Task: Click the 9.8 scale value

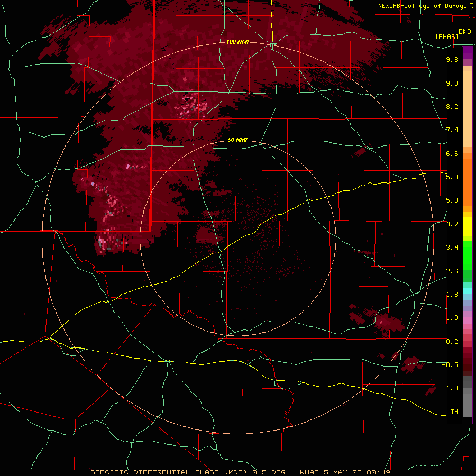Action: pyautogui.click(x=452, y=59)
